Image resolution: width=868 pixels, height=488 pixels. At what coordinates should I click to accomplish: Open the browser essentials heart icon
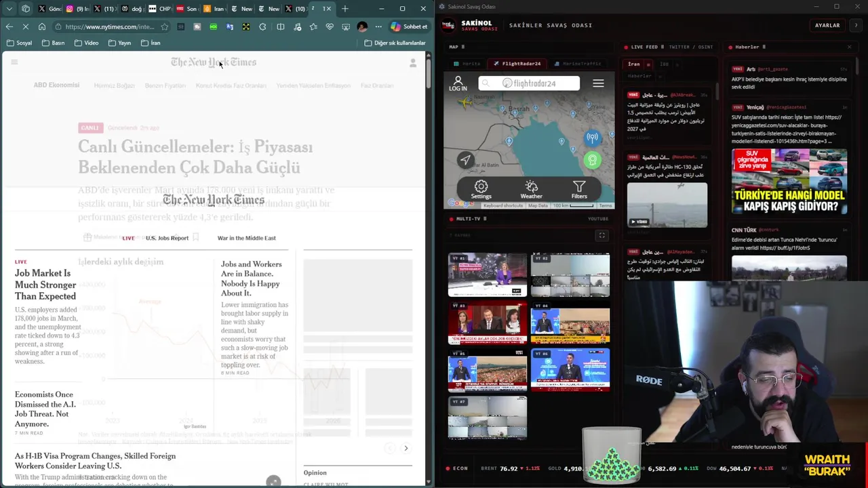tap(330, 26)
